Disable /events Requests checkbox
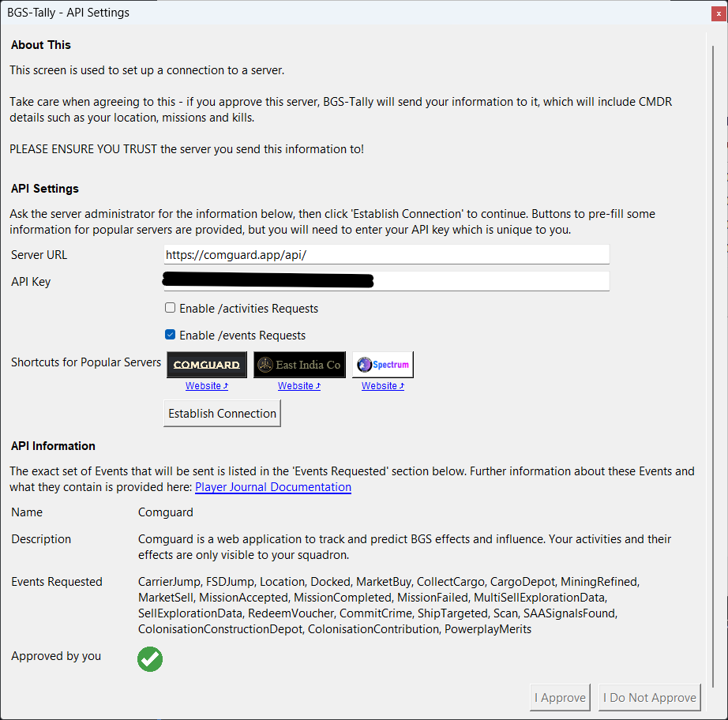This screenshot has height=720, width=728. 171,335
